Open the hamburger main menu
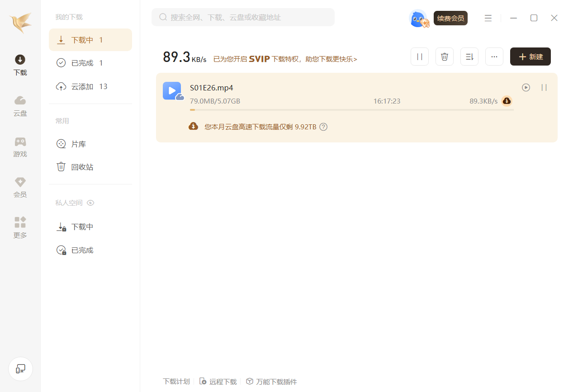This screenshot has width=573, height=392. [488, 18]
